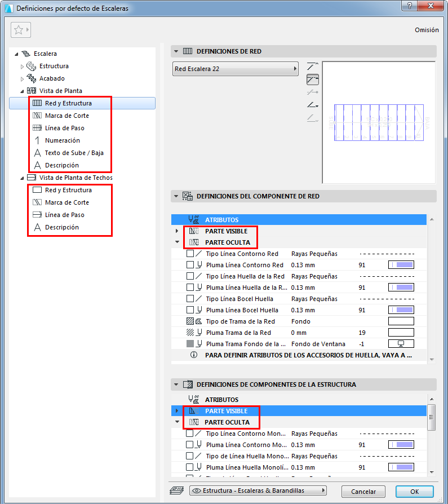Toggle checkbox for Tipo de Línea Huella Mono...

pos(189,456)
